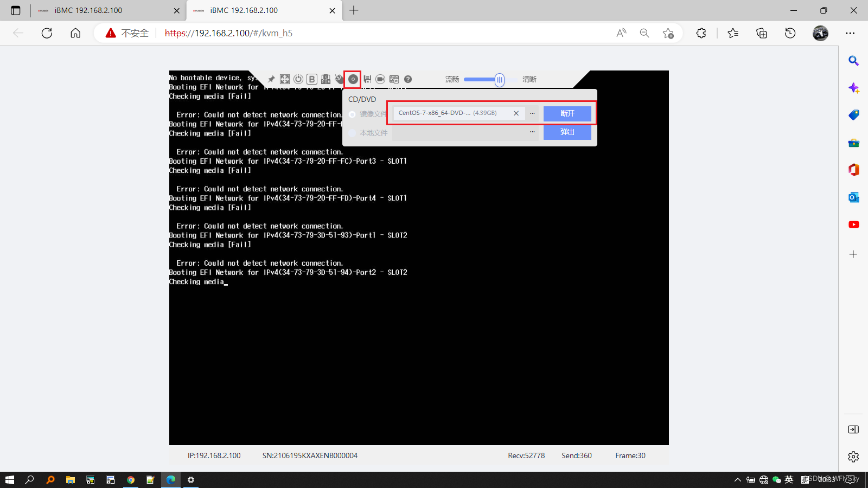Open the boot options 'B' icon
Screen dimensions: 868x488
[312, 79]
